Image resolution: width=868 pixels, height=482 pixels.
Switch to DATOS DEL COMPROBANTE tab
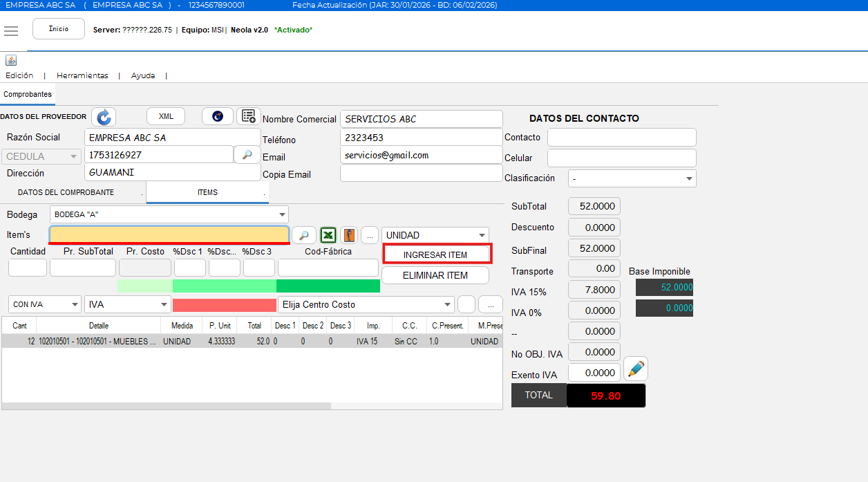tap(66, 192)
